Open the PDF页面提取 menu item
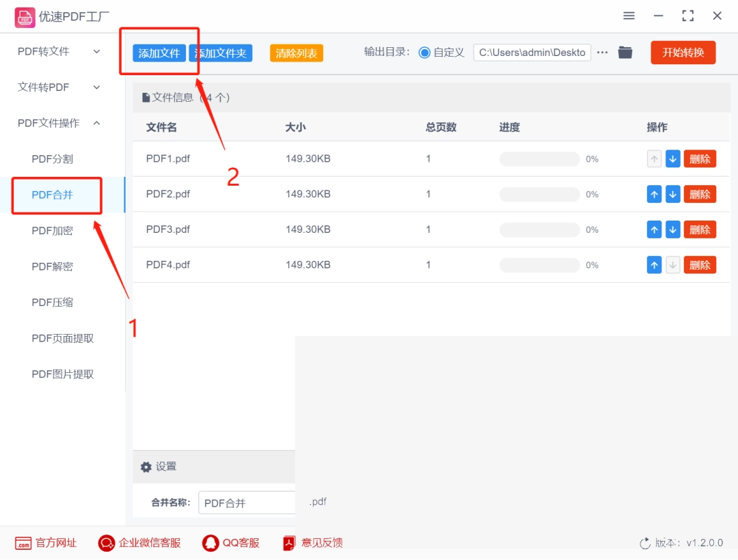The width and height of the screenshot is (738, 560). click(63, 339)
